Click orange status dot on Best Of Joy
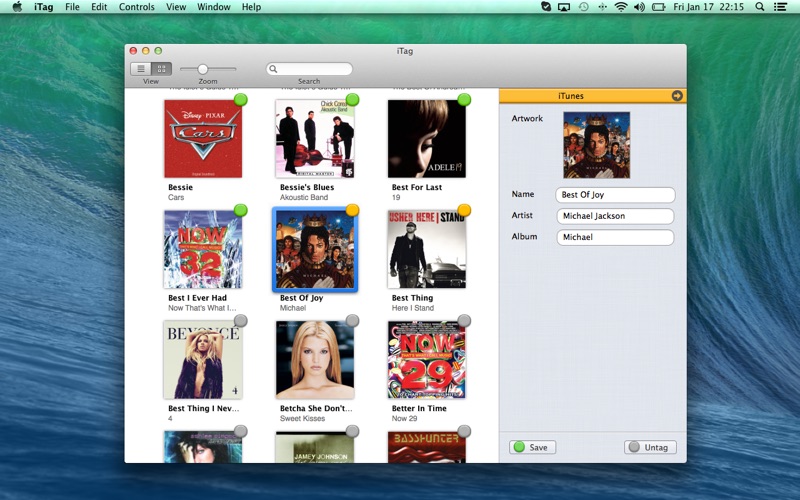The height and width of the screenshot is (500, 800). coord(352,210)
